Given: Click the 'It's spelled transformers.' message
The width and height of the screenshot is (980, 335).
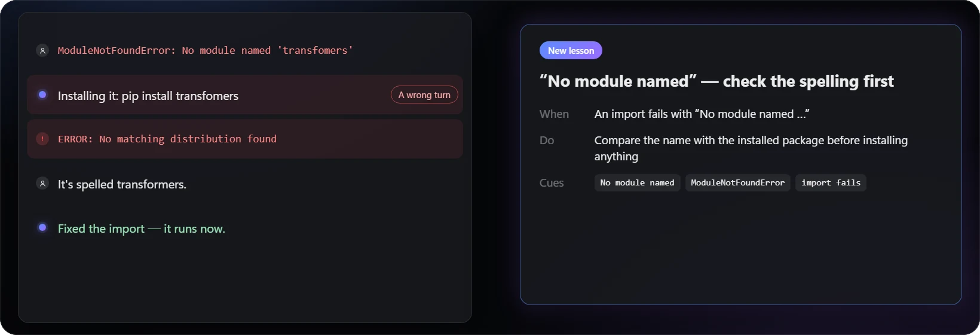Looking at the screenshot, I should coord(122,184).
